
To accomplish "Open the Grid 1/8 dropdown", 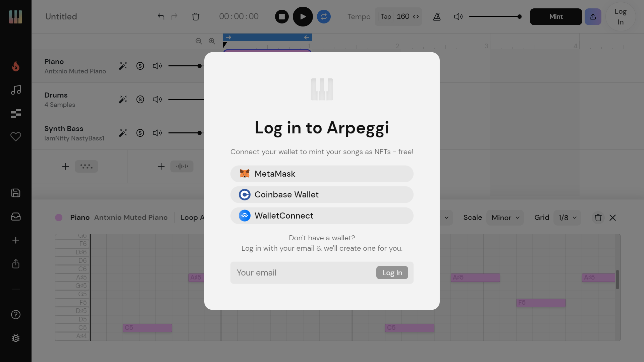I will click(x=567, y=218).
